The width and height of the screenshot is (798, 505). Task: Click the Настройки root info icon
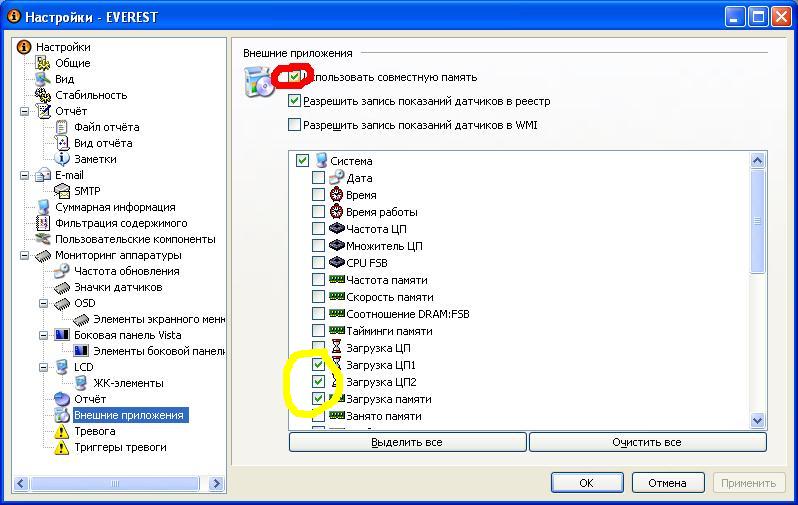point(23,47)
